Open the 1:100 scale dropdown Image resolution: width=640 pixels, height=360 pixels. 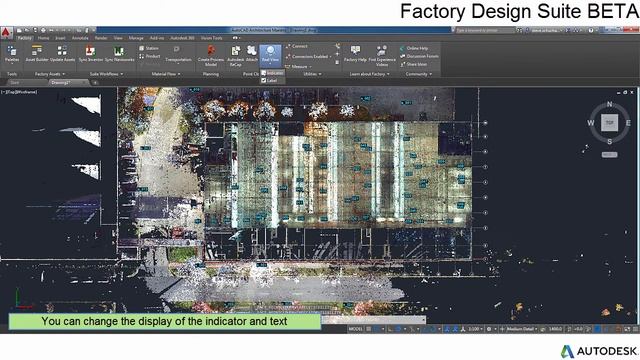click(x=476, y=329)
